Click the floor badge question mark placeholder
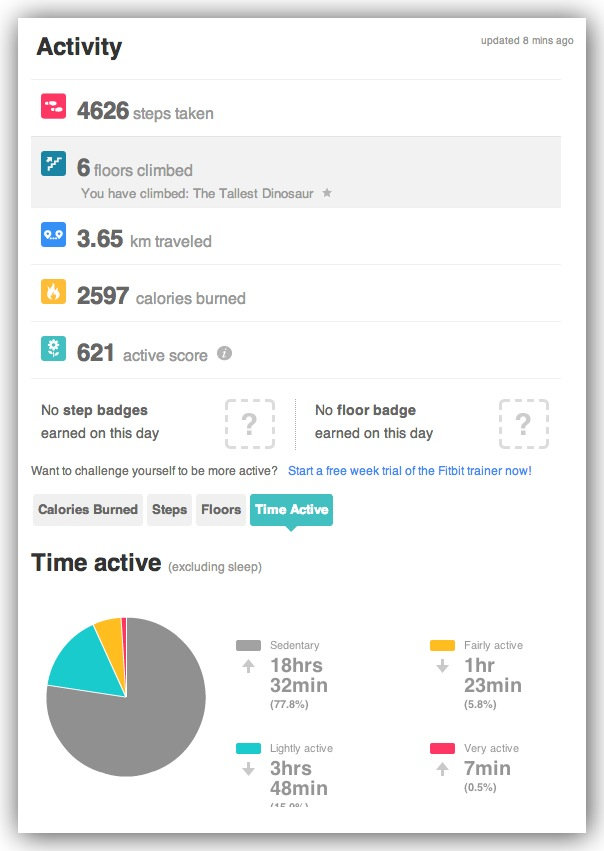Screen dimensions: 604x851 [x=524, y=423]
